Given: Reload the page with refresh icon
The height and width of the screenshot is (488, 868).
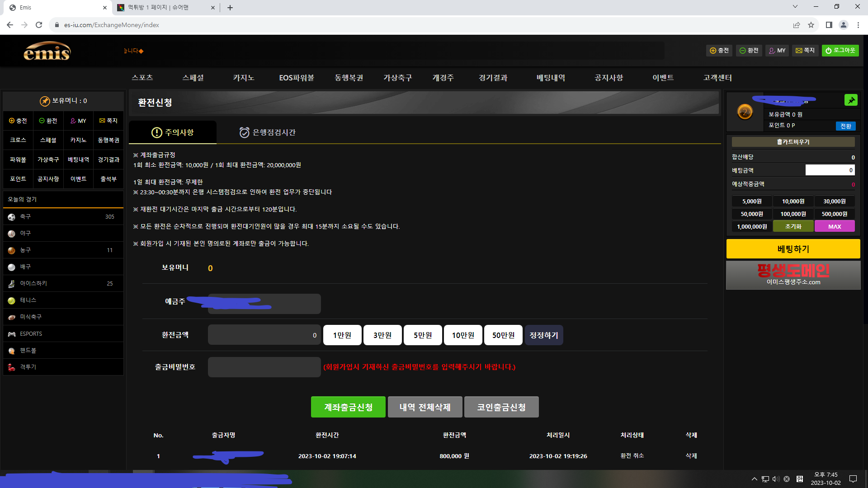Looking at the screenshot, I should point(39,25).
